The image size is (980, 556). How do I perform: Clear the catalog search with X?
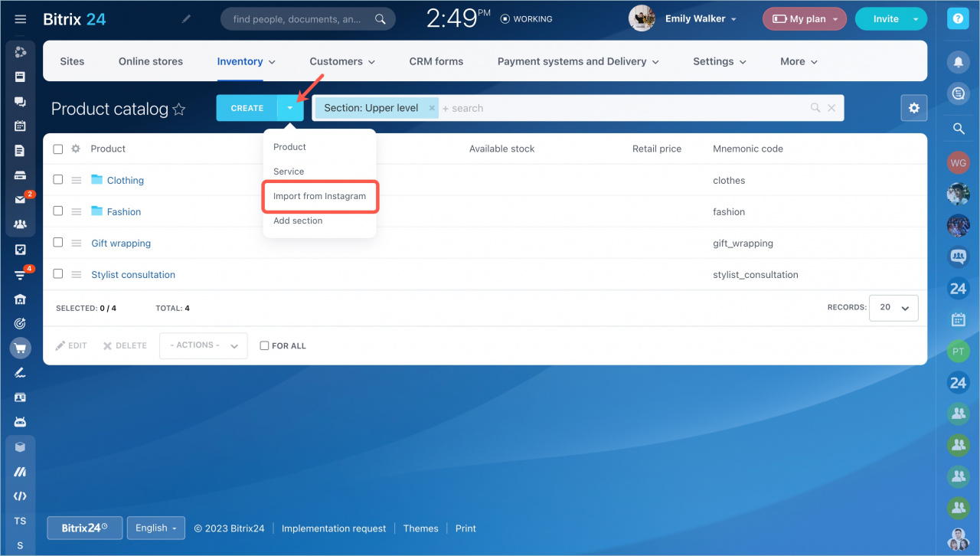tap(831, 108)
